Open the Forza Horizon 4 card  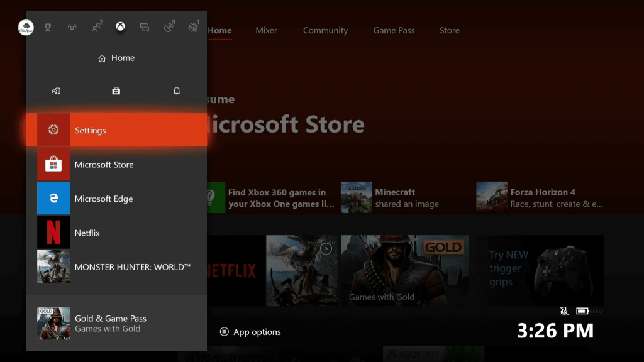540,198
